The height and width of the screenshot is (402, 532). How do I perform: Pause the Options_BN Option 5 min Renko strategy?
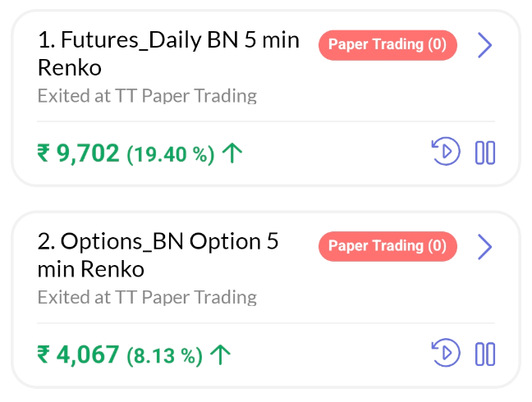(485, 354)
